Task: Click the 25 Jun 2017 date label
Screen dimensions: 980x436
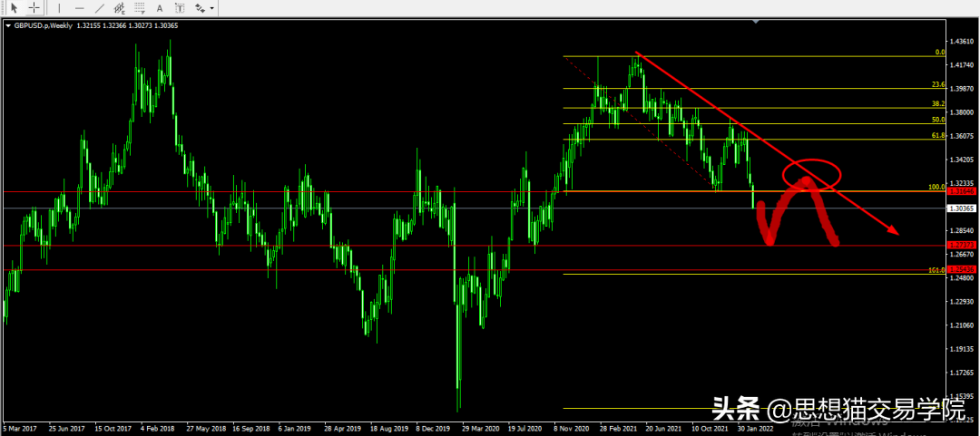Action: pyautogui.click(x=65, y=429)
